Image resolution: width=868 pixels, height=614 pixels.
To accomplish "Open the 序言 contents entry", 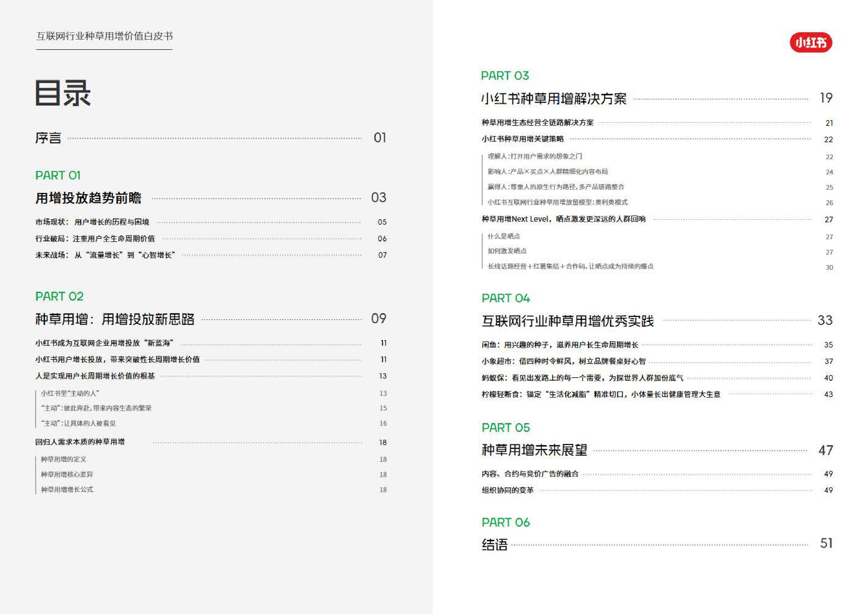I will (48, 138).
